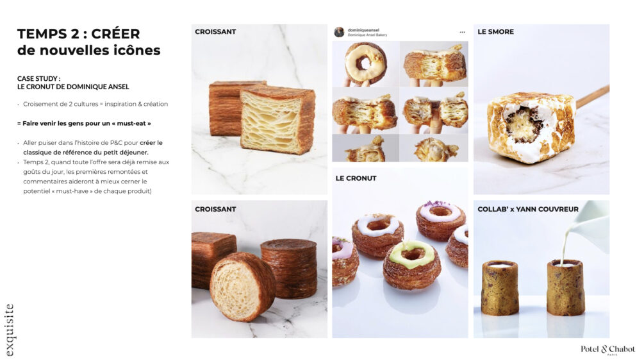Select the dominiqueansel username text
The height and width of the screenshot is (363, 644).
(363, 30)
